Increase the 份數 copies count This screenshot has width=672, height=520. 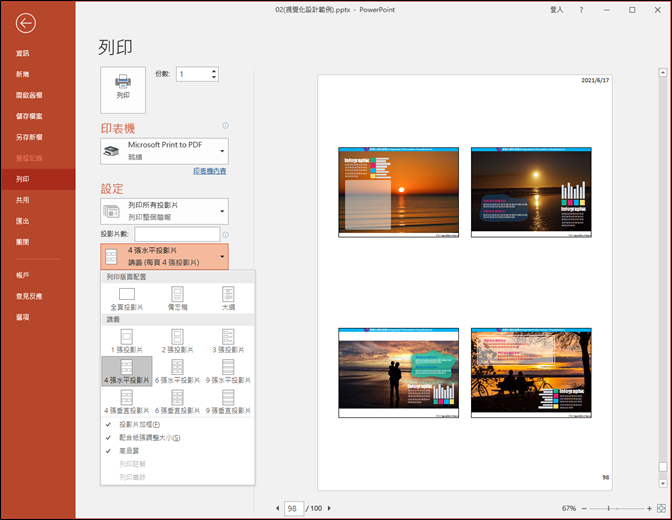point(214,71)
